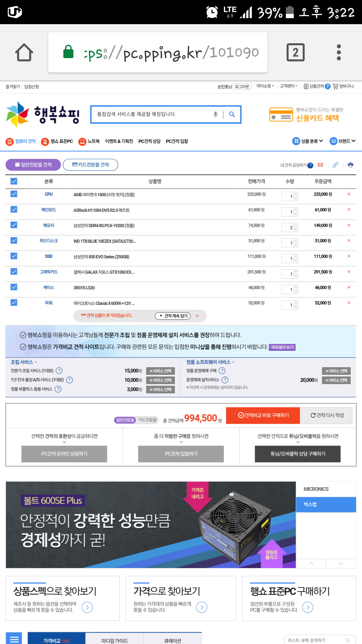The width and height of the screenshot is (362, 644).
Task: Open PC견적 상담 menu
Action: [x=149, y=141]
